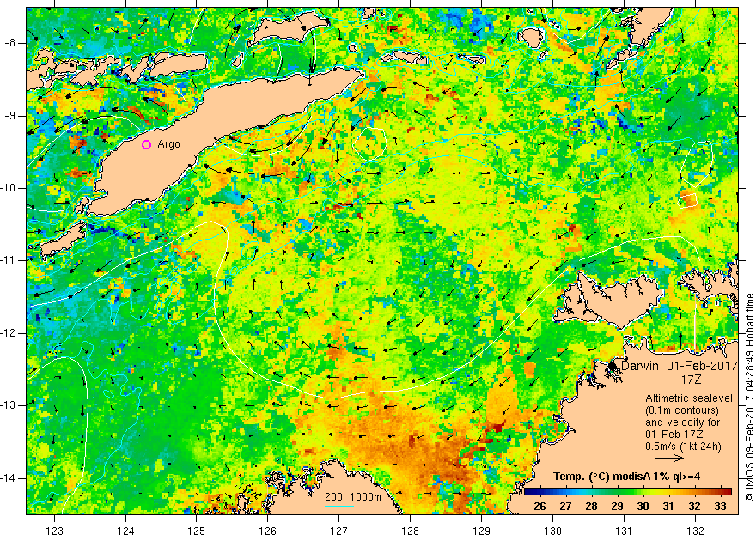
Task: Click the 01-Feb-2017 date text
Action: (x=703, y=366)
